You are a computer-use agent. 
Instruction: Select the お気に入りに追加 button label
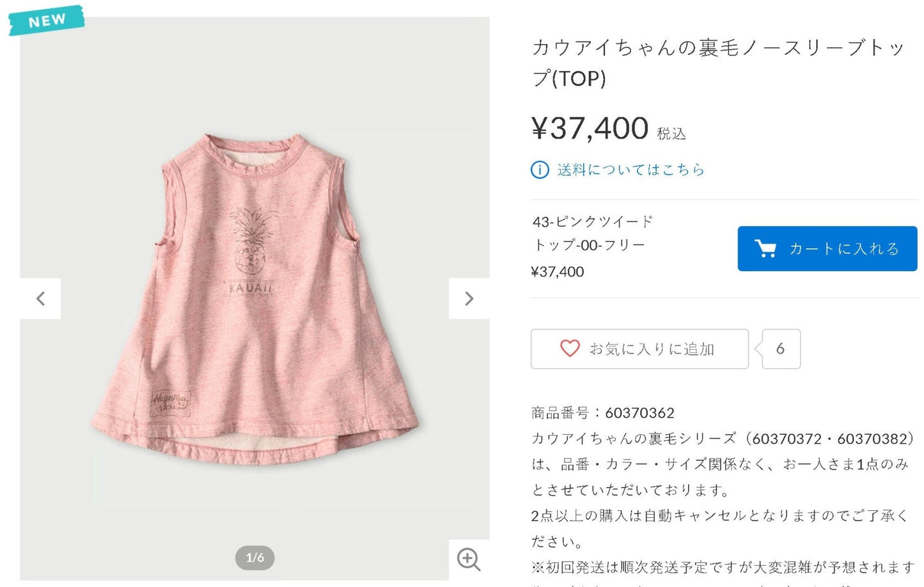tap(652, 349)
